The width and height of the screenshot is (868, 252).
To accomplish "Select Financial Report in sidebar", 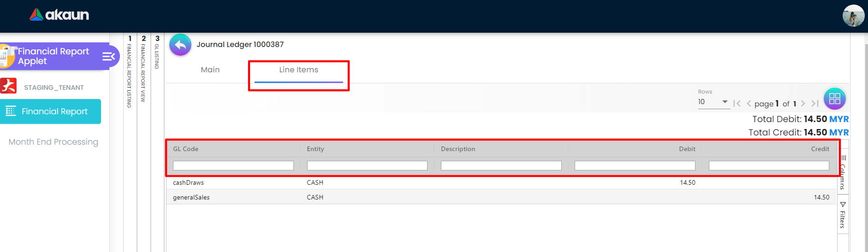I will (x=50, y=111).
